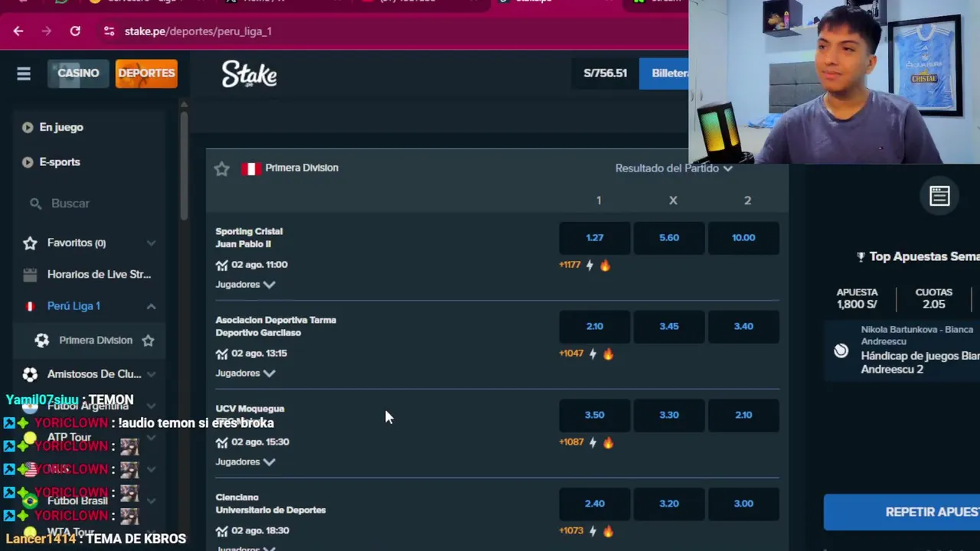Screen dimensions: 980x551
Task: Click the lightning icon next to +1047
Action: (593, 354)
